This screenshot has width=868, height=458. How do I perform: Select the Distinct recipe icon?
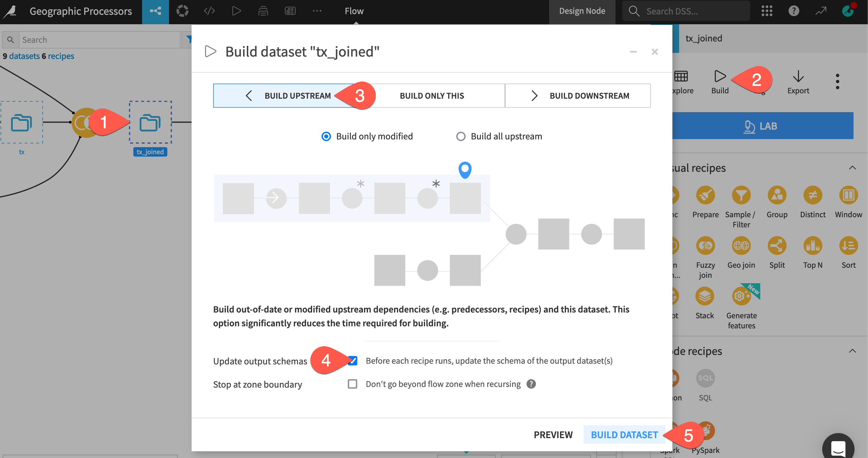point(813,195)
